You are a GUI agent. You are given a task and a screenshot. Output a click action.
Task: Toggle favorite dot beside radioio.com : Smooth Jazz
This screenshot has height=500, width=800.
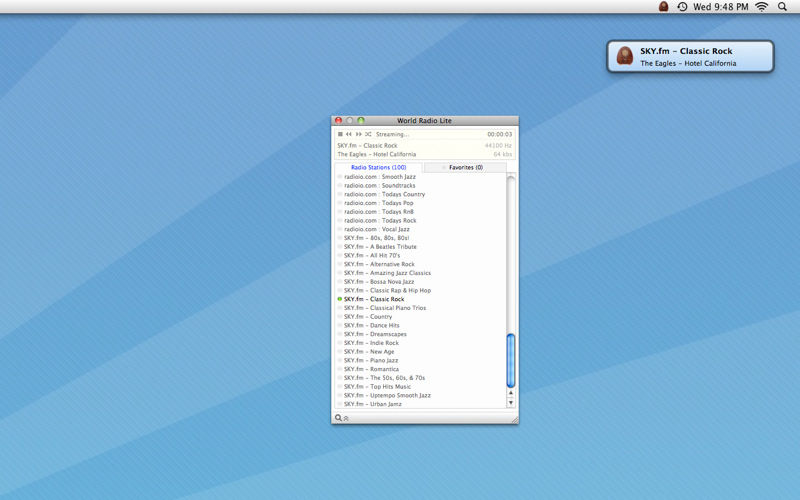click(340, 177)
